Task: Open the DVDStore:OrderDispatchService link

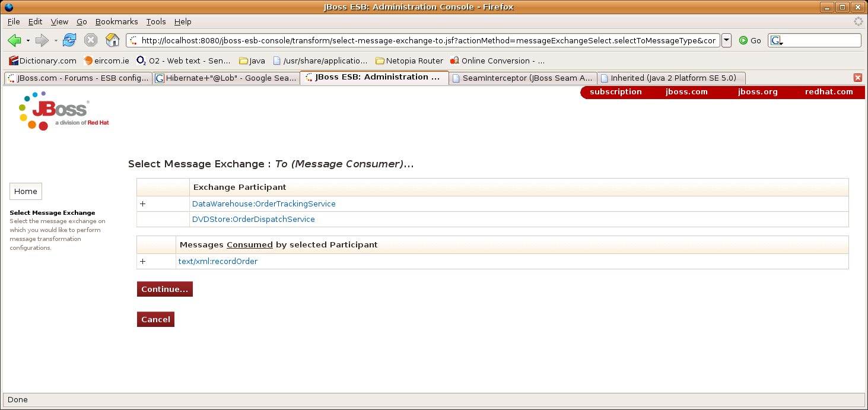Action: [x=253, y=220]
